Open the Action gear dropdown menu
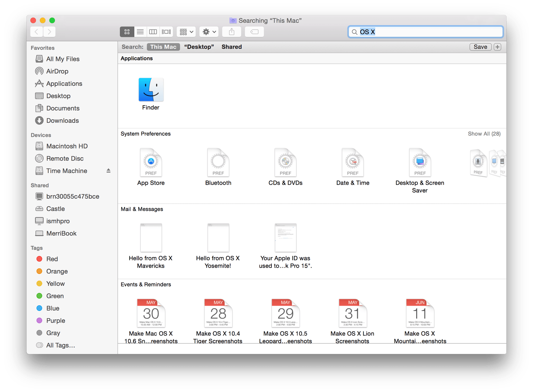Image resolution: width=533 pixels, height=392 pixels. [209, 32]
